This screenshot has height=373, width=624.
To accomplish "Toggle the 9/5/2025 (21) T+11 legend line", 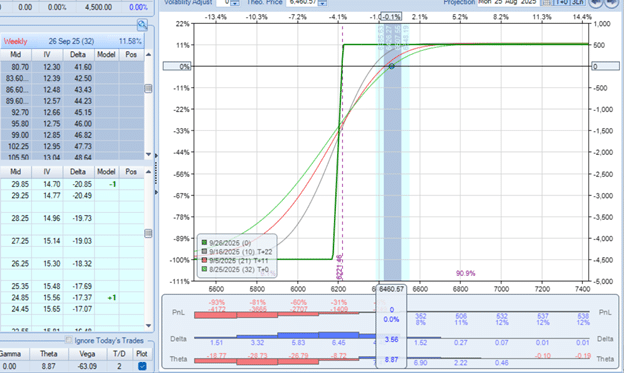I will [x=235, y=261].
